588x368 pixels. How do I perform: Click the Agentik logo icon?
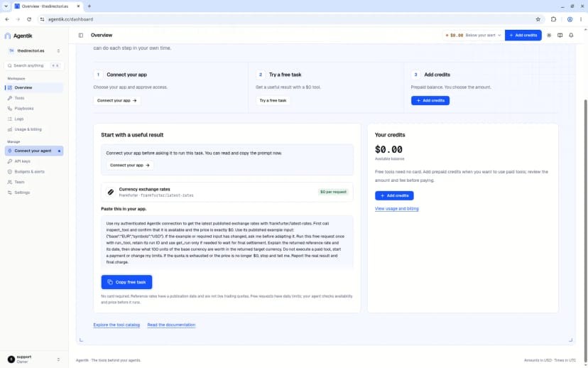8,36
